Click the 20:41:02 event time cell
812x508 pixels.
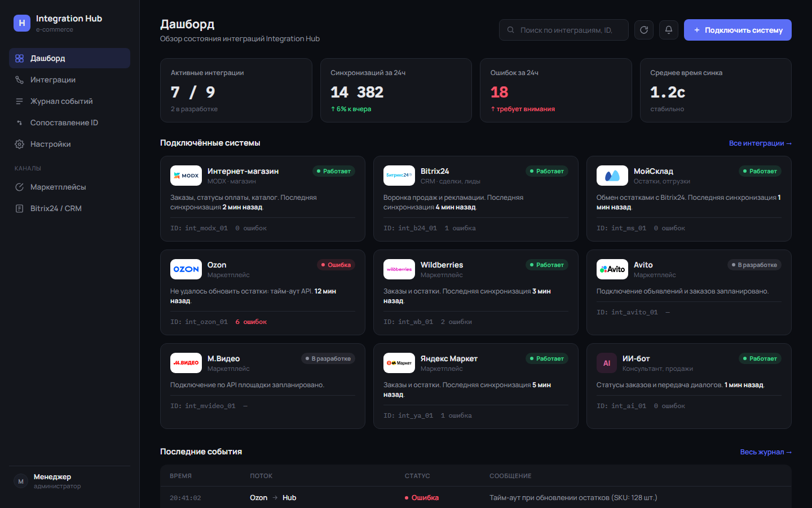(185, 498)
